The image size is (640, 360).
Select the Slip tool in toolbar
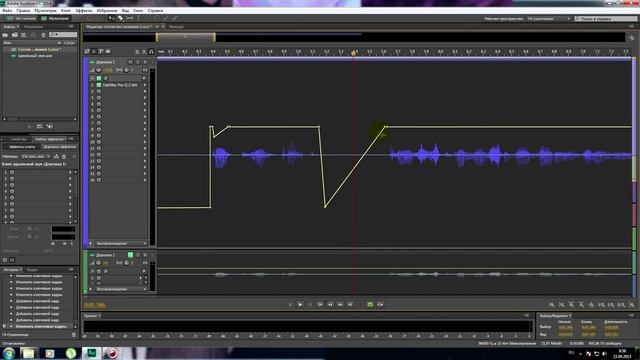tap(130, 18)
